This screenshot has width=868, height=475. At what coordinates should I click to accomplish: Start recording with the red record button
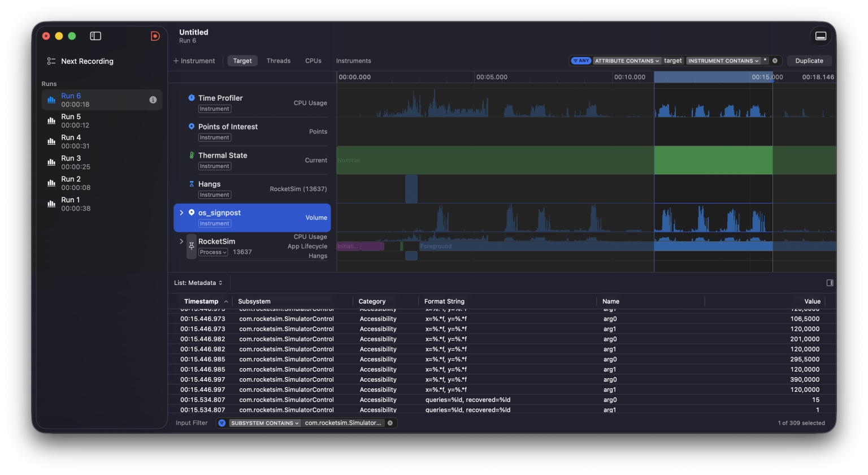(155, 36)
